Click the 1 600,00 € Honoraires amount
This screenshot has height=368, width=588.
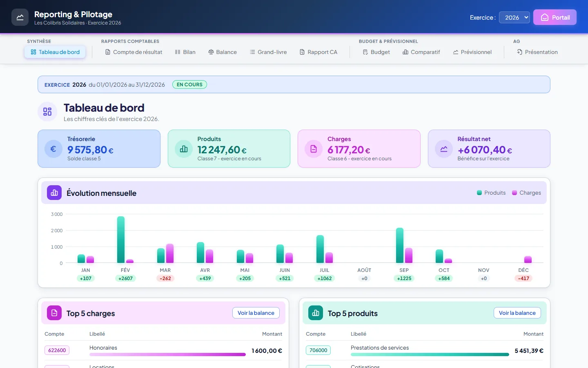pos(267,351)
